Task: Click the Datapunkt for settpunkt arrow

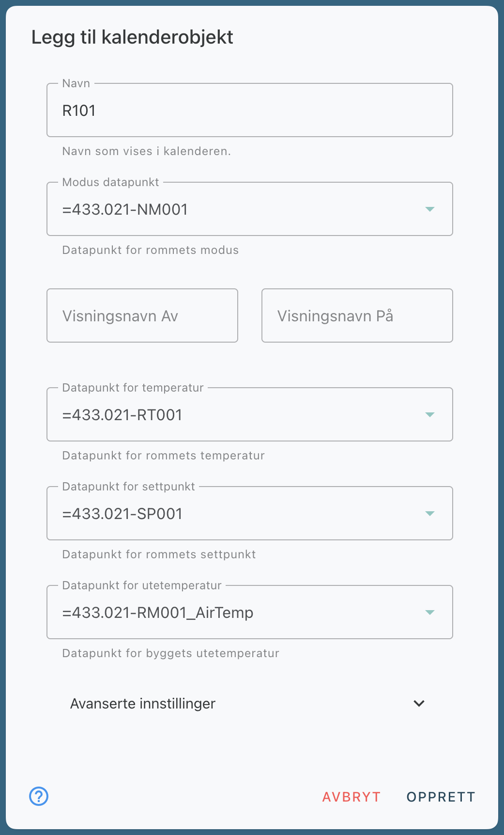Action: click(429, 514)
